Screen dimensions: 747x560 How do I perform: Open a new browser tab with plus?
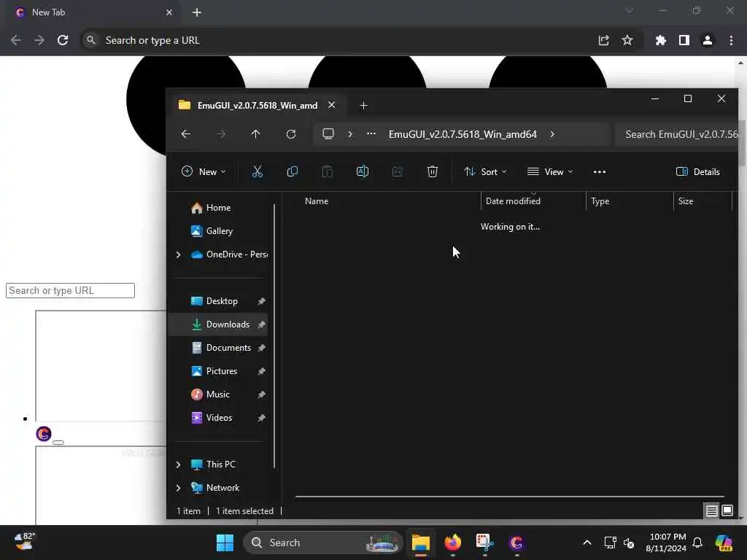click(x=197, y=12)
